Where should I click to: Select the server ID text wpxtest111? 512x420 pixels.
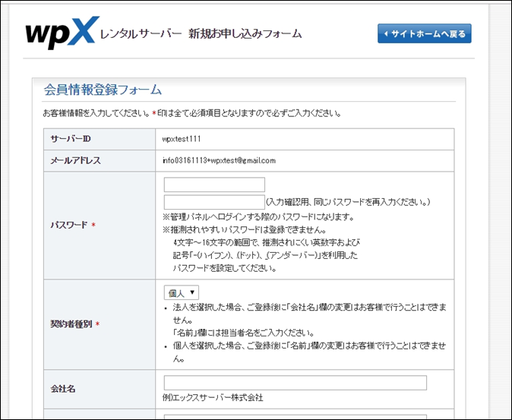tap(182, 139)
